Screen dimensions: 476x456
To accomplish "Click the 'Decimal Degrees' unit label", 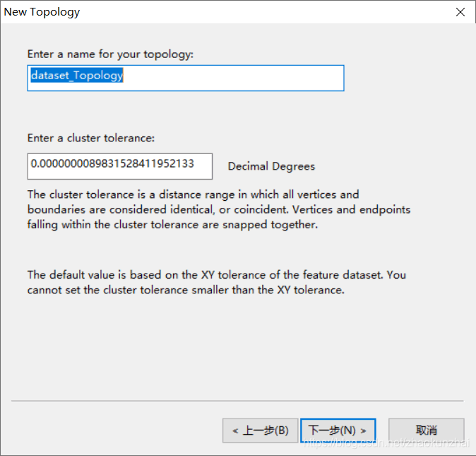I will pos(271,166).
